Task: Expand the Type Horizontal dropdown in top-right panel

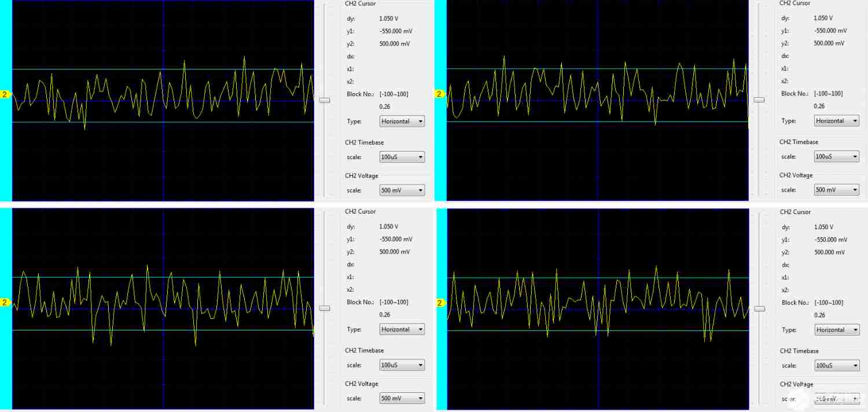Action: [837, 121]
